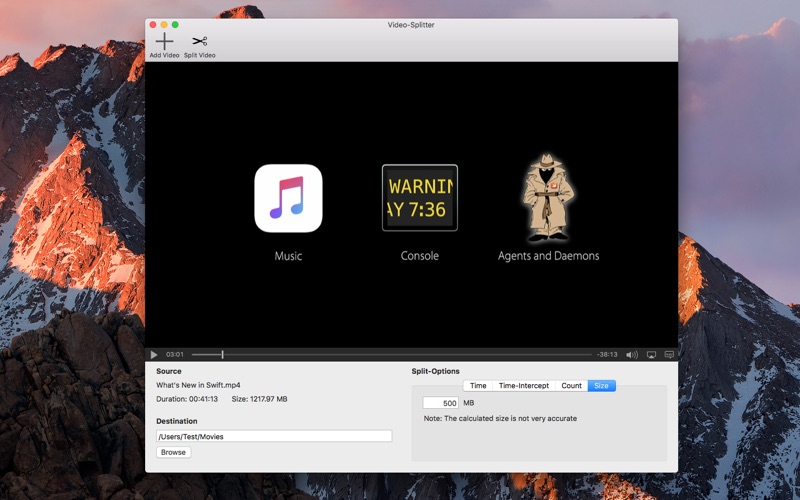Click the MB unit label beside the size field
Viewport: 800px width, 500px height.
click(x=468, y=403)
